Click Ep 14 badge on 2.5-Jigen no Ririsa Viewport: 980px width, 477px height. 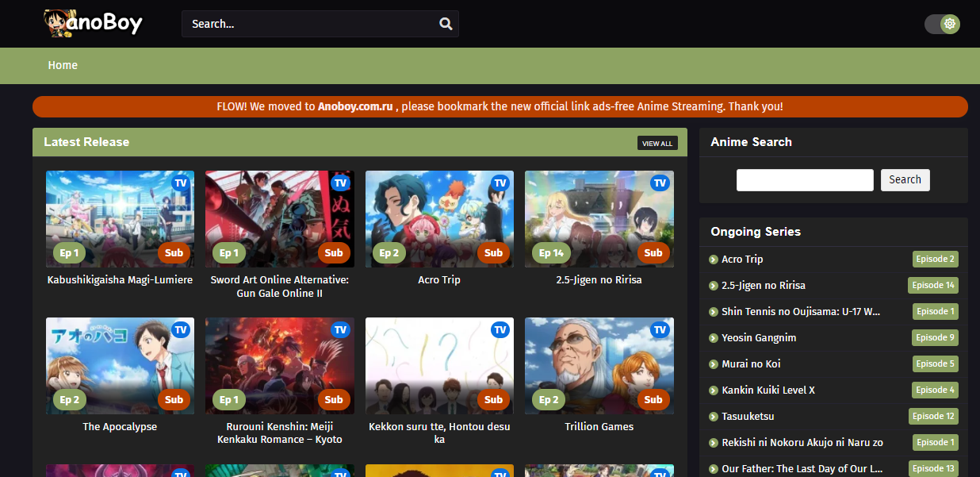click(551, 253)
